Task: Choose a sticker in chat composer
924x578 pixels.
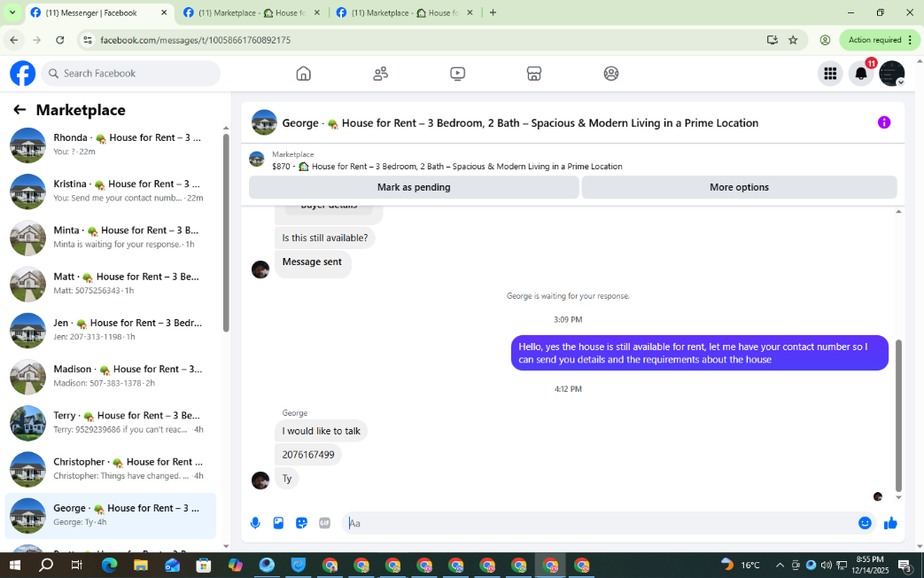Action: [301, 523]
